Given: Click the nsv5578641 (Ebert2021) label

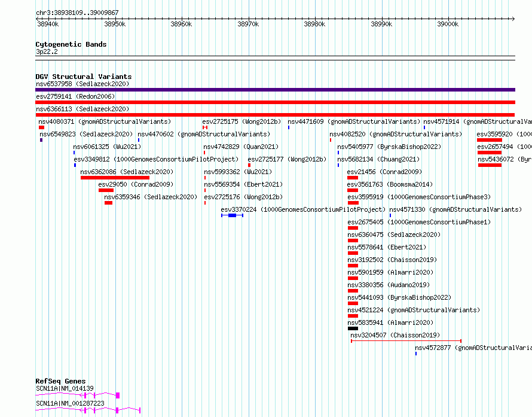Looking at the screenshot, I should 387,247.
